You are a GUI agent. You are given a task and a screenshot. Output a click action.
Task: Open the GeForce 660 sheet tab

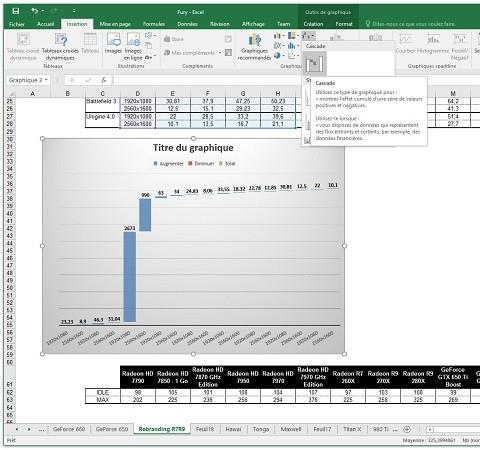pyautogui.click(x=69, y=429)
